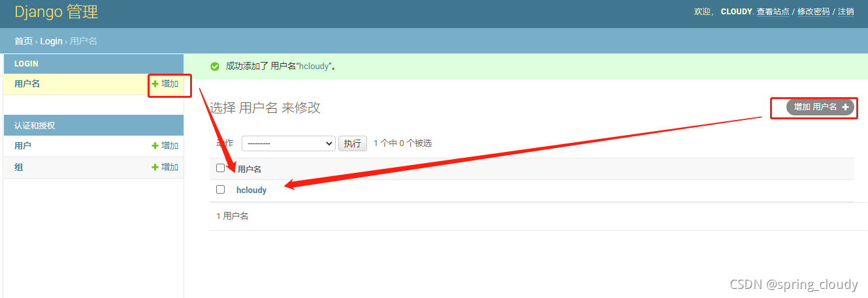Click the 执行 button
Viewport: 868px width, 298px height.
[353, 143]
